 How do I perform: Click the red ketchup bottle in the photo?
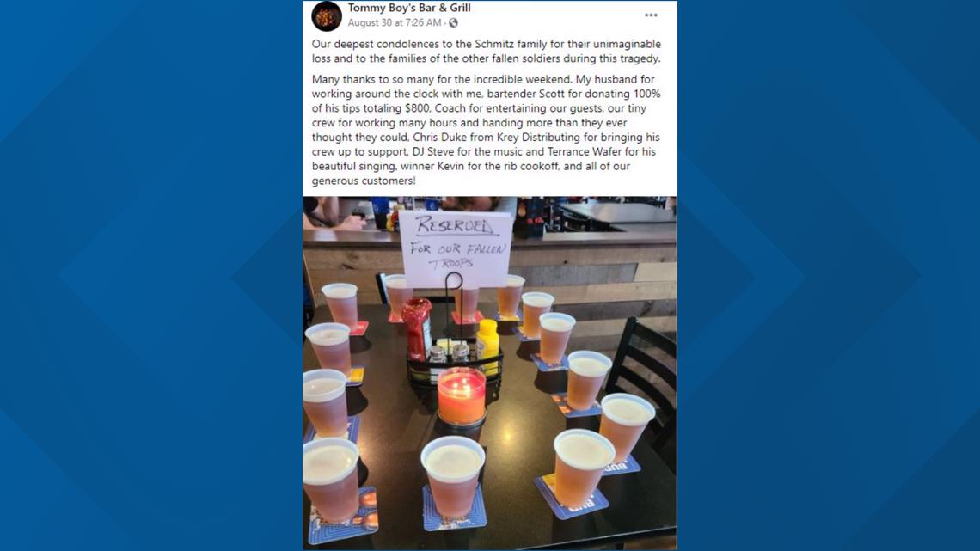coord(417,328)
